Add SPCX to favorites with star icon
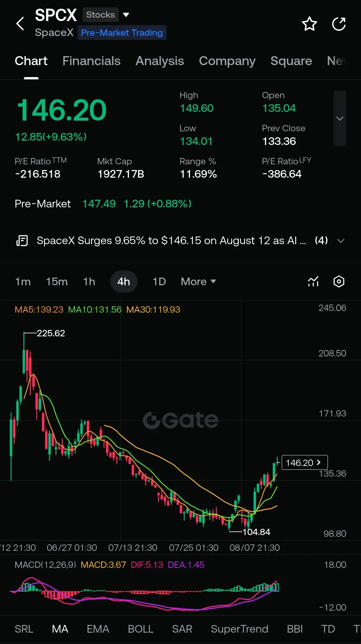The width and height of the screenshot is (361, 644). [x=309, y=24]
